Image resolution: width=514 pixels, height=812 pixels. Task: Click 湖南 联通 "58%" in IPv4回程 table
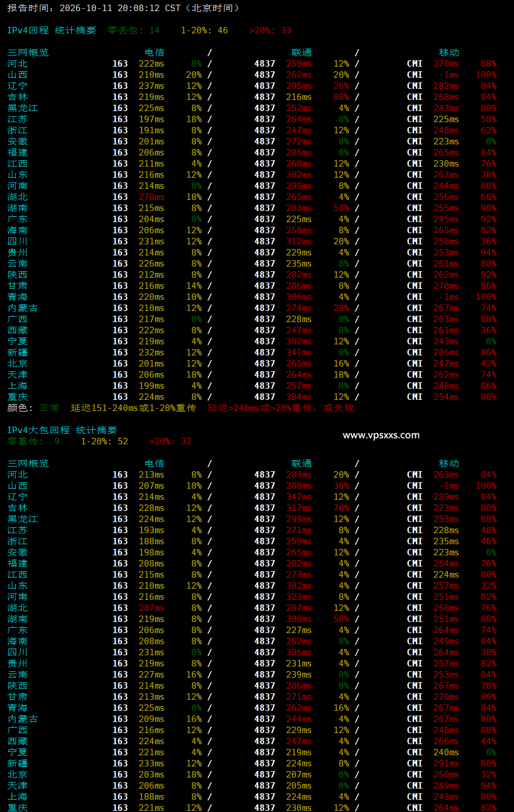pos(341,208)
